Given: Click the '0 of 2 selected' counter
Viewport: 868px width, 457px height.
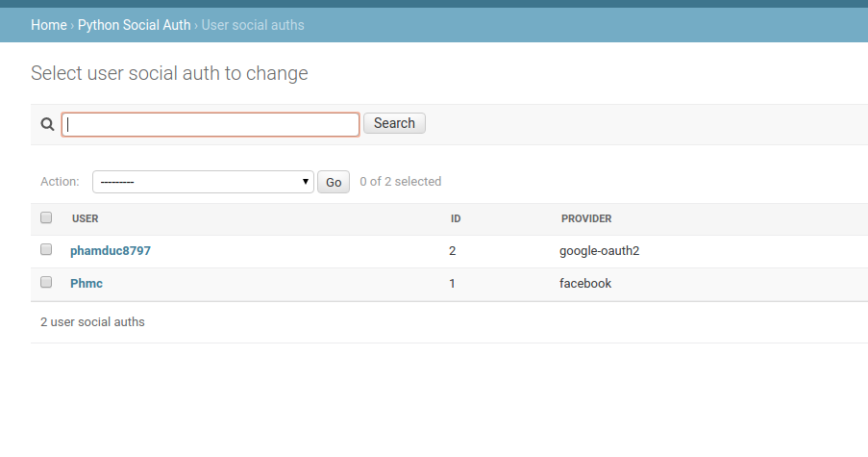Looking at the screenshot, I should click(x=401, y=182).
